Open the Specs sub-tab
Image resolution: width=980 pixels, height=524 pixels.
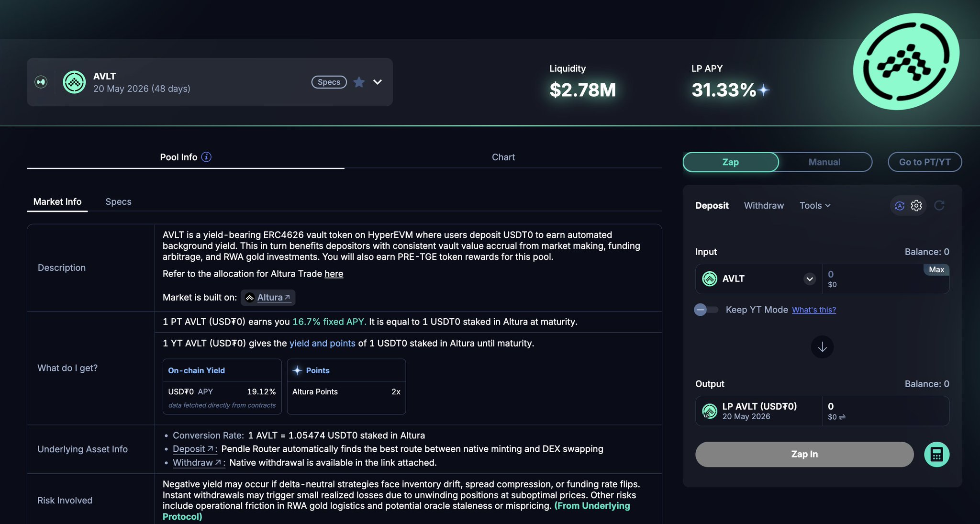(118, 201)
